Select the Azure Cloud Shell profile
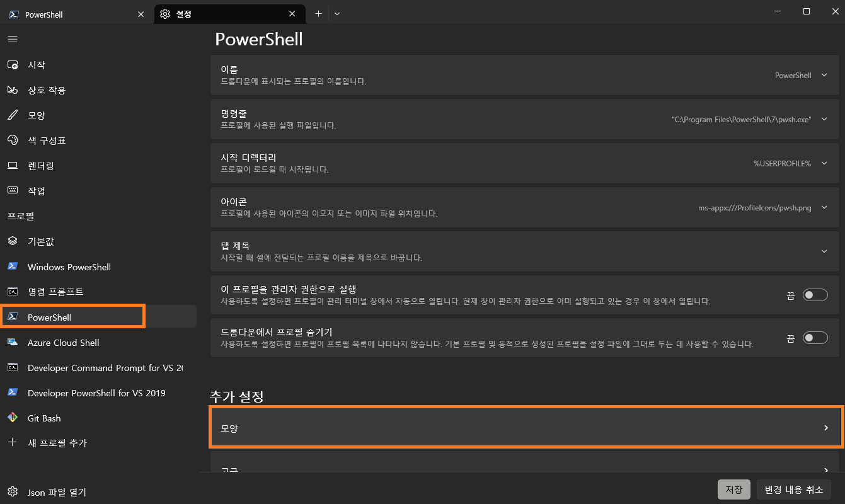 (99, 342)
